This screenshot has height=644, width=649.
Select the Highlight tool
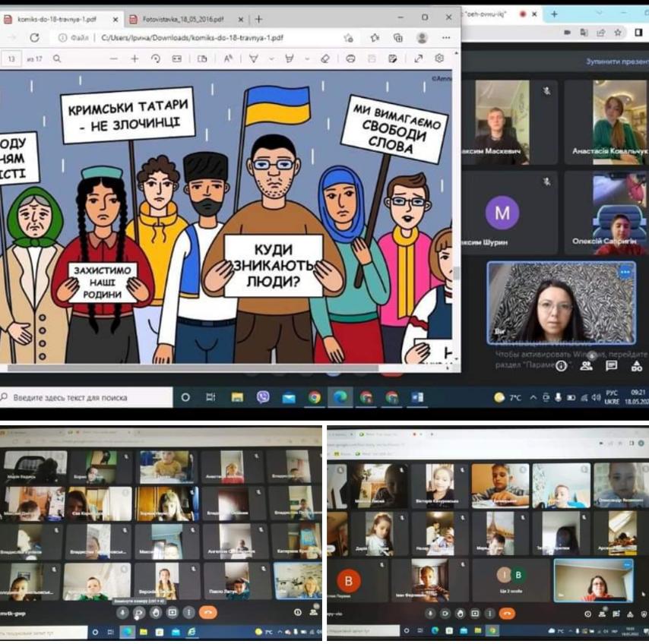coord(290,58)
